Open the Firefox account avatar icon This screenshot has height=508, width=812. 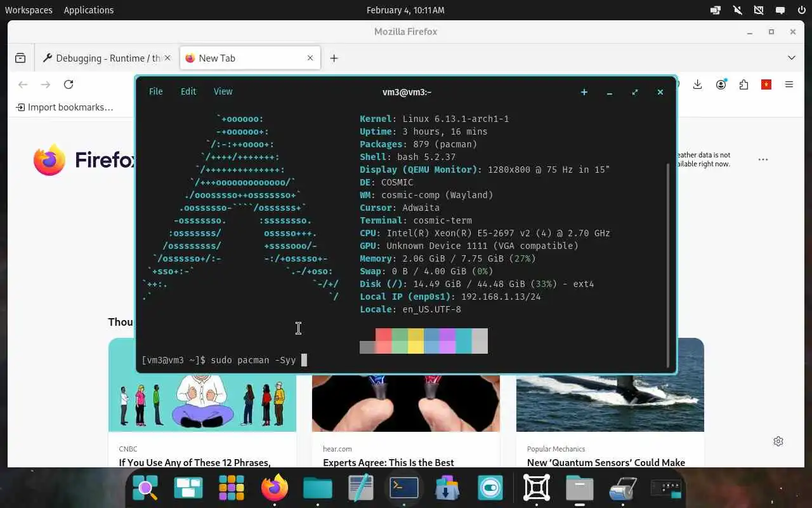coord(721,84)
